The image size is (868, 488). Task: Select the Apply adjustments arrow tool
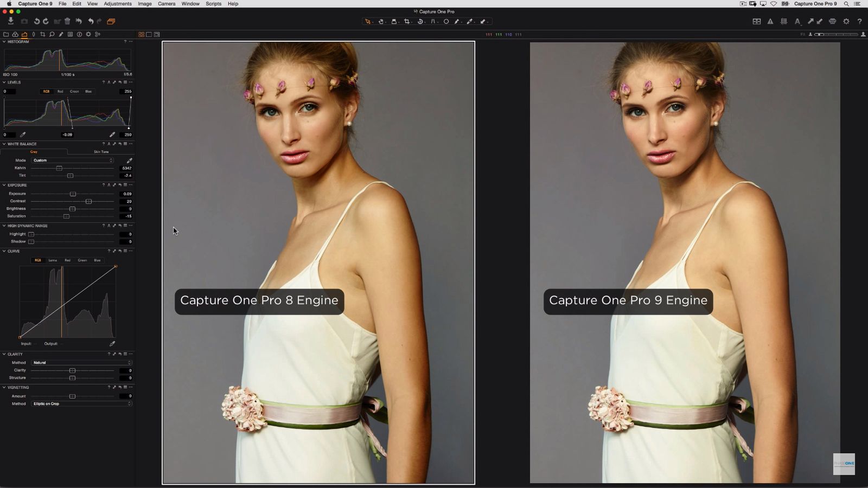pyautogui.click(x=483, y=22)
